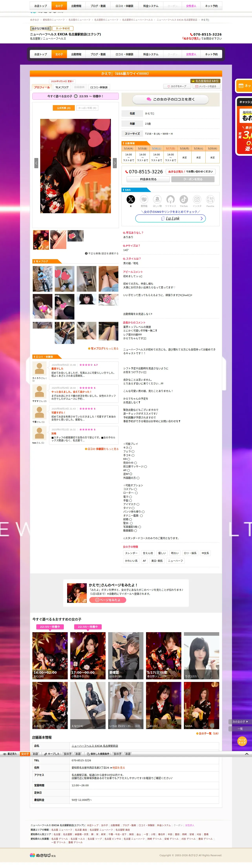Toggle 女の子をキープ heart button
The height and width of the screenshot is (868, 252).
177,86
